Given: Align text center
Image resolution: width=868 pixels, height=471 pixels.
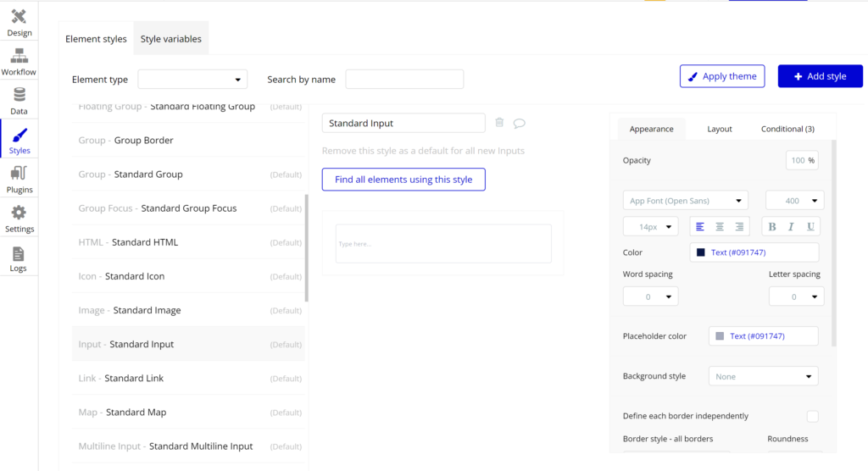Looking at the screenshot, I should point(720,226).
